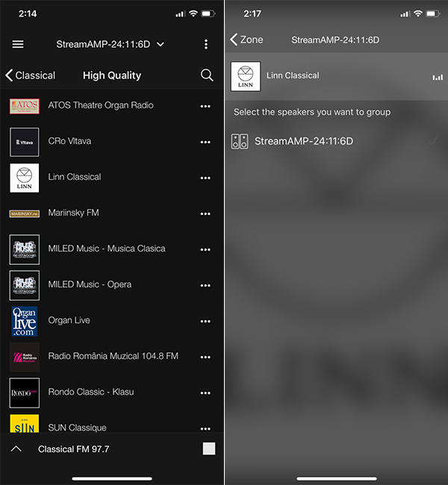Stop playback of Classical FM 97.7

click(209, 448)
